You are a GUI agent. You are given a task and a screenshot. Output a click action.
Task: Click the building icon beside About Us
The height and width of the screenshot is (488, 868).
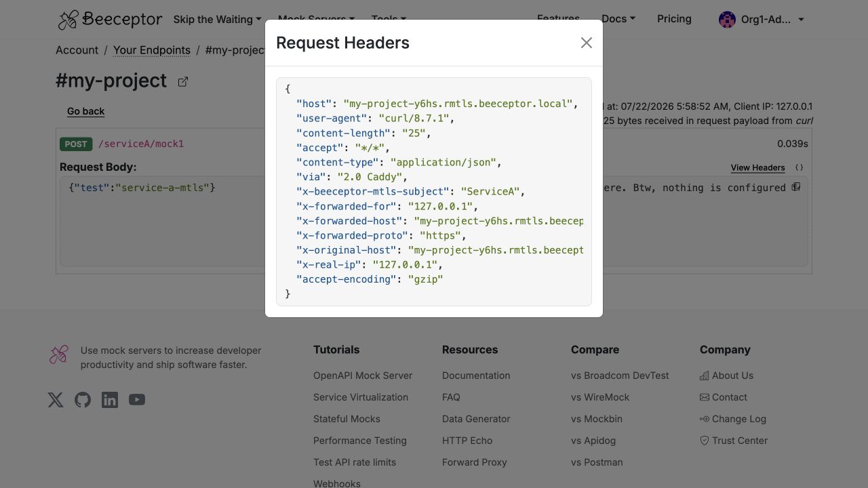(x=705, y=375)
